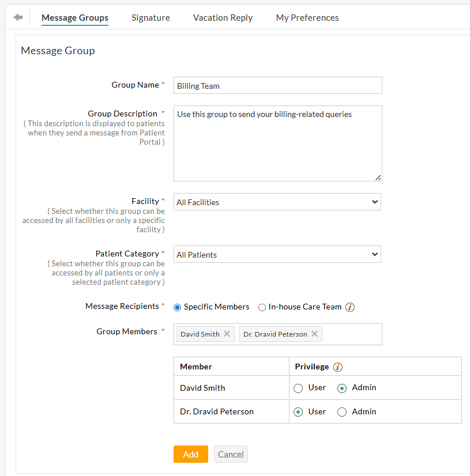Select Specific Members radio button
The width and height of the screenshot is (470, 476).
click(178, 307)
